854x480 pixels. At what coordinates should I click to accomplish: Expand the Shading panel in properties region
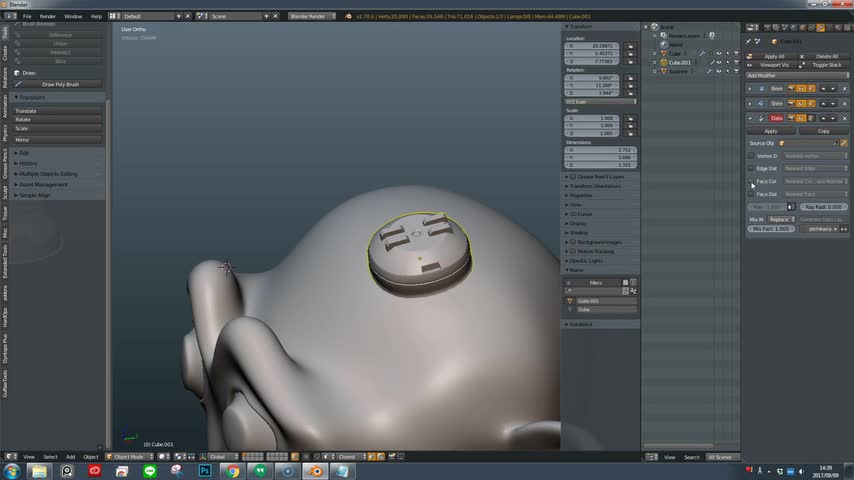578,233
